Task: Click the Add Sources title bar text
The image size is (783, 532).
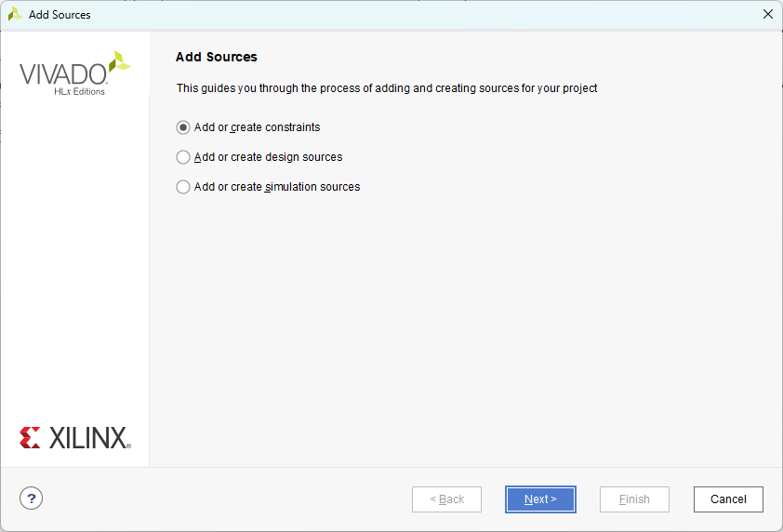Action: (x=60, y=15)
